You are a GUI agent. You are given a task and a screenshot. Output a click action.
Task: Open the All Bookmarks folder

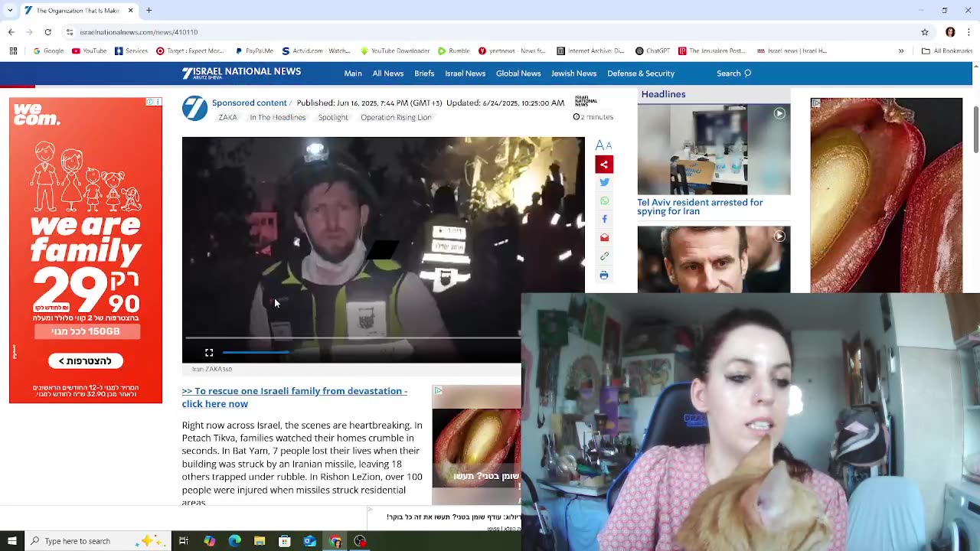point(946,51)
